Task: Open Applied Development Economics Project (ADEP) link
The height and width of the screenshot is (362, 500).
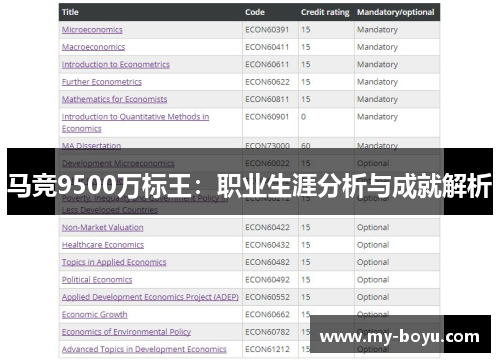Action: click(150, 297)
